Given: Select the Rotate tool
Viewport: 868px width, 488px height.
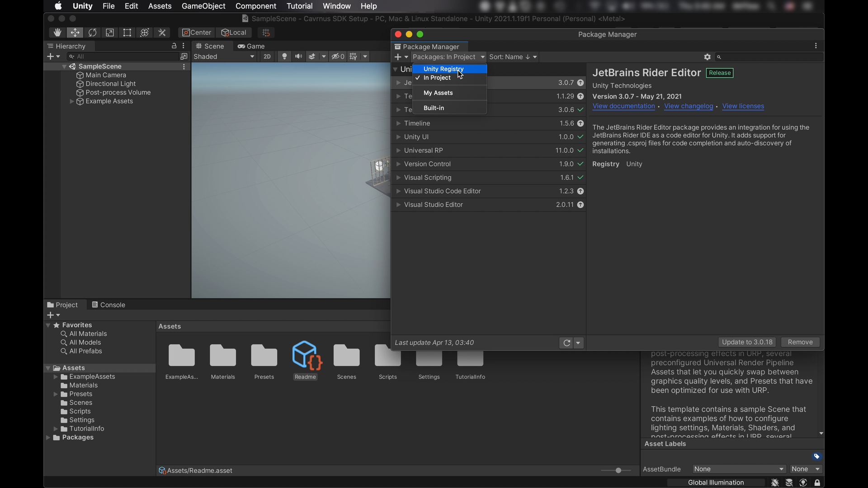Looking at the screenshot, I should 92,33.
